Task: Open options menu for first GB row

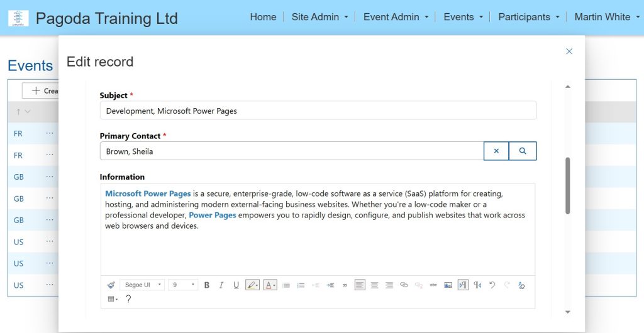Action: (50, 177)
